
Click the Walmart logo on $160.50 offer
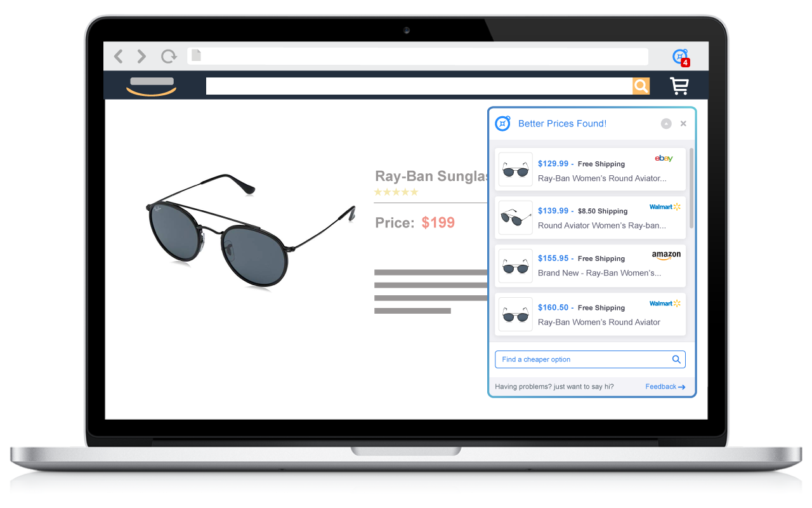click(665, 304)
